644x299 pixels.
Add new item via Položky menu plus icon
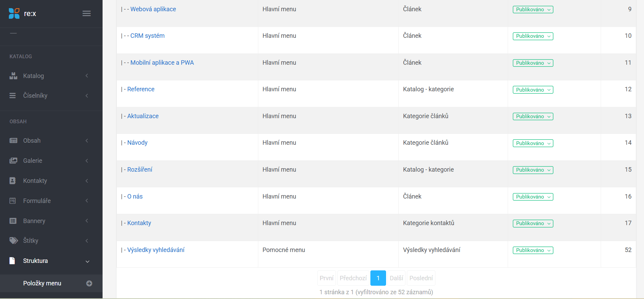89,283
